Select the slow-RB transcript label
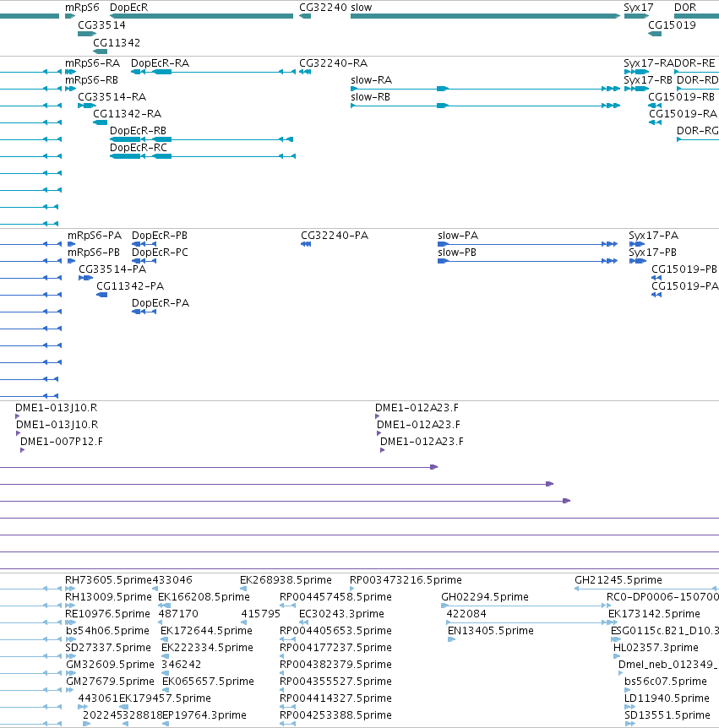This screenshot has height=728, width=719. pos(371,96)
